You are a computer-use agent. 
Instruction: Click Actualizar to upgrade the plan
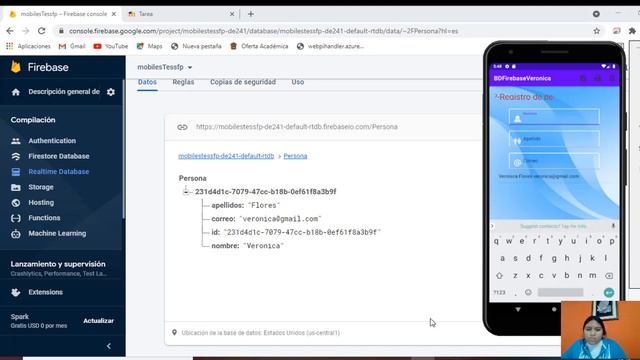[x=98, y=321]
